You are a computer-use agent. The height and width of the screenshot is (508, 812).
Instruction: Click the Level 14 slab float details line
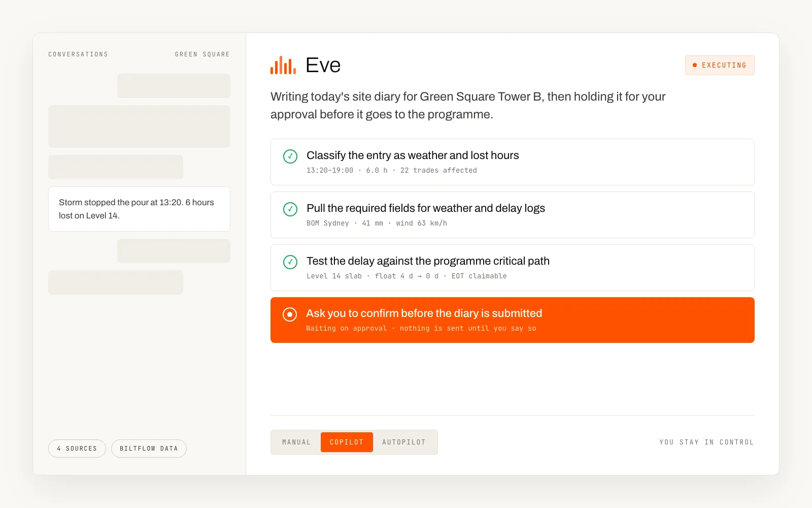coord(407,276)
